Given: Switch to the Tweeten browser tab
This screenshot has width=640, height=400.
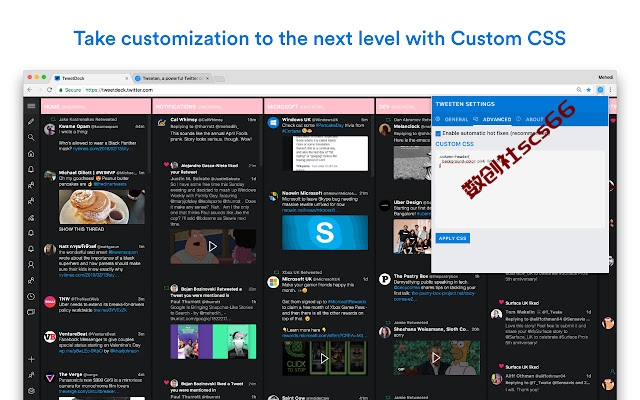Looking at the screenshot, I should click(172, 78).
